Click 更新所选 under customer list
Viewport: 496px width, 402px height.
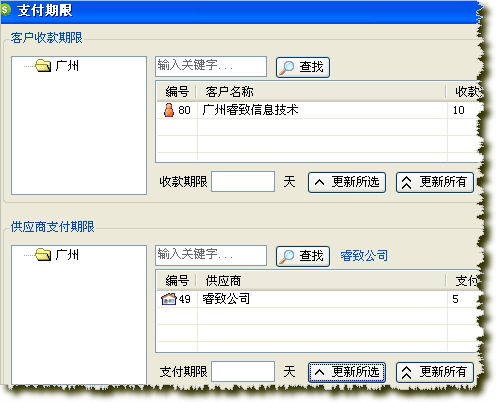pos(347,182)
